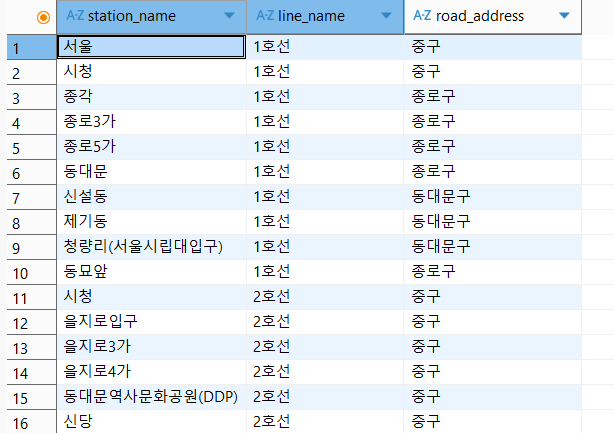
Task: Click the '1호선' cell in row 10
Action: pos(325,272)
